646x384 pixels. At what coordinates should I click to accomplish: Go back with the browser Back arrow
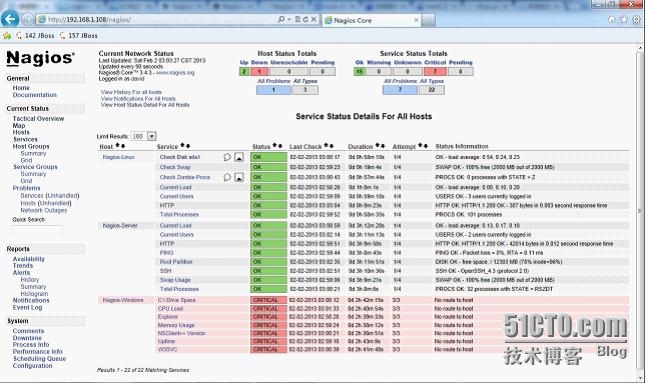(10, 19)
